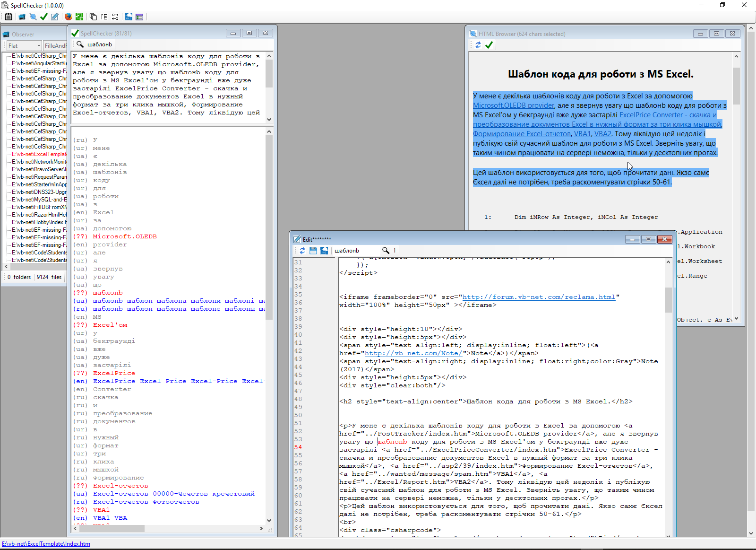Follow the VBA1 link in HTML Browser

[x=583, y=134]
